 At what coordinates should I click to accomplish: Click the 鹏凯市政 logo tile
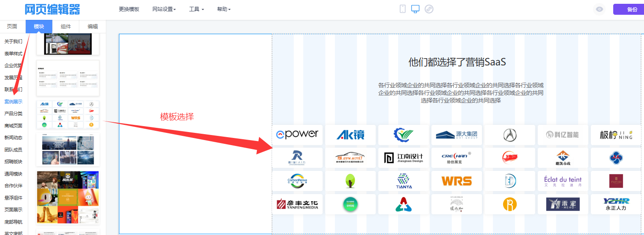pos(563,158)
